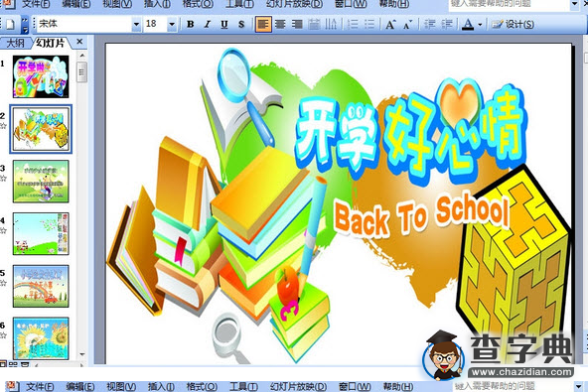The width and height of the screenshot is (588, 392).
Task: Select slide 2 thumbnail
Action: click(x=41, y=129)
